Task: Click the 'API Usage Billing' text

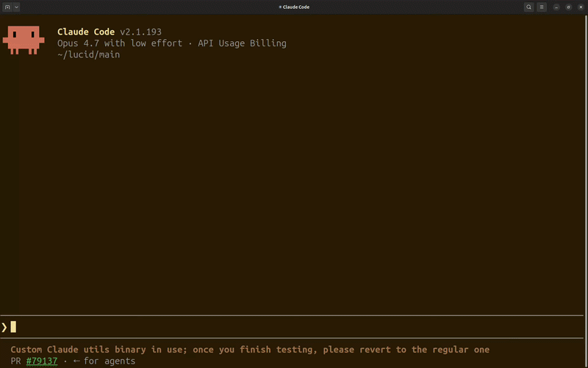Action: [243, 43]
